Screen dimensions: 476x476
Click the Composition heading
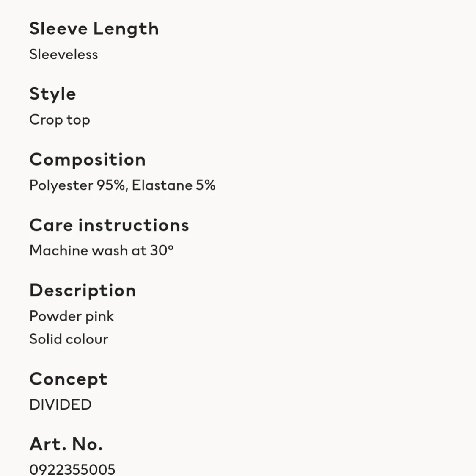(88, 160)
